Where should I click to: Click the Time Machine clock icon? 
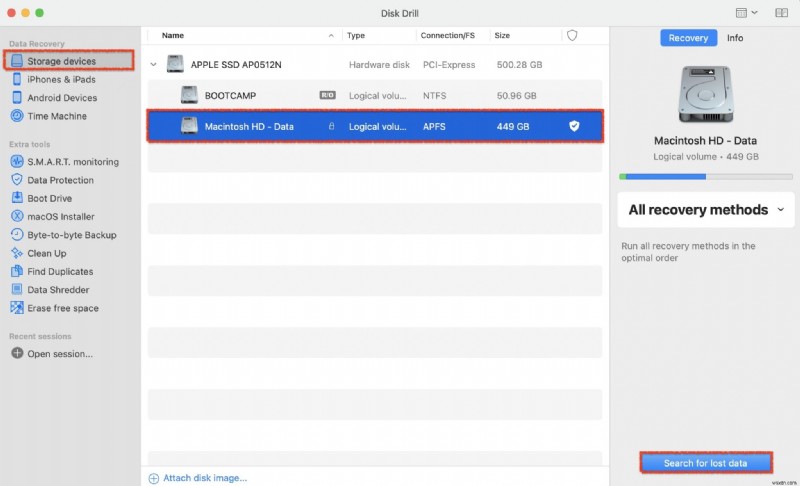17,116
